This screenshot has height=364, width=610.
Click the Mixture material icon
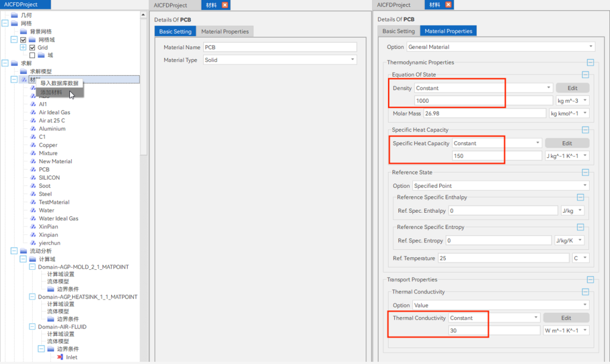[33, 154]
